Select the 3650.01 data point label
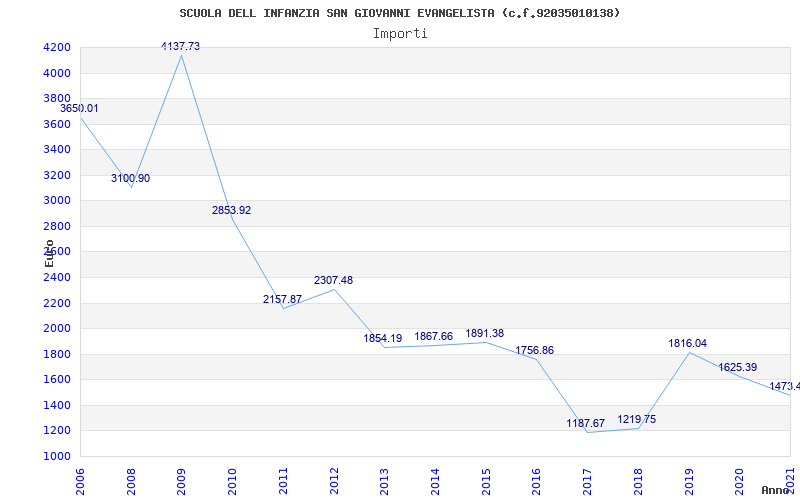This screenshot has height=500, width=800. point(79,108)
